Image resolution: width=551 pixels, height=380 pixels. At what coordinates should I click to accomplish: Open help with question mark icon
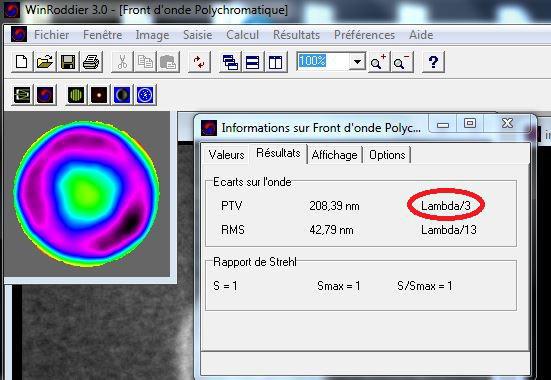pos(433,62)
